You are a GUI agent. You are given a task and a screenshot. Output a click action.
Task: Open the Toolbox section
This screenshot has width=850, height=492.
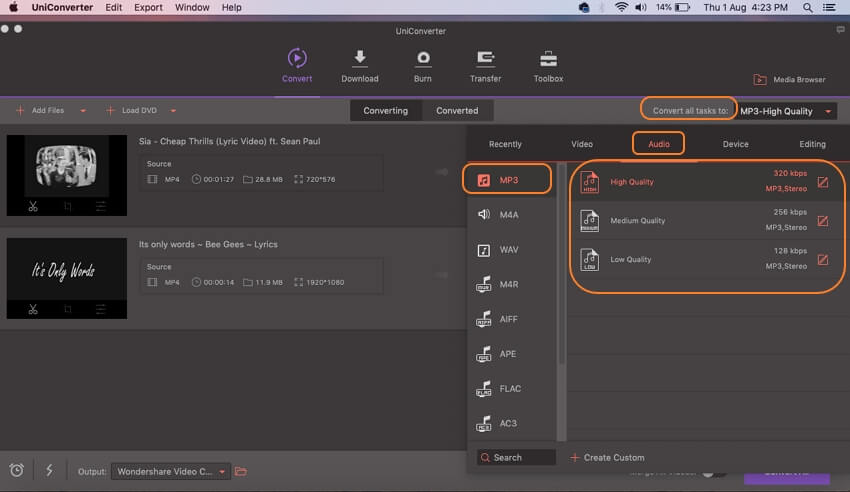coord(548,66)
